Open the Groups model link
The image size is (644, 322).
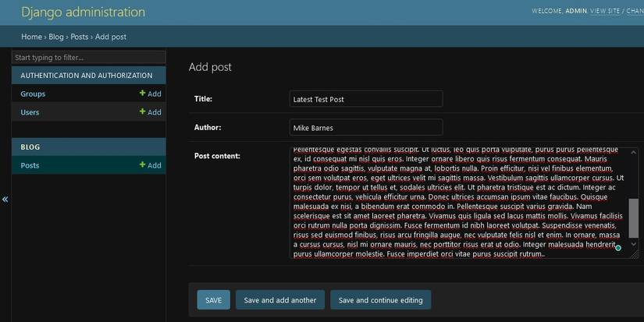(x=33, y=94)
